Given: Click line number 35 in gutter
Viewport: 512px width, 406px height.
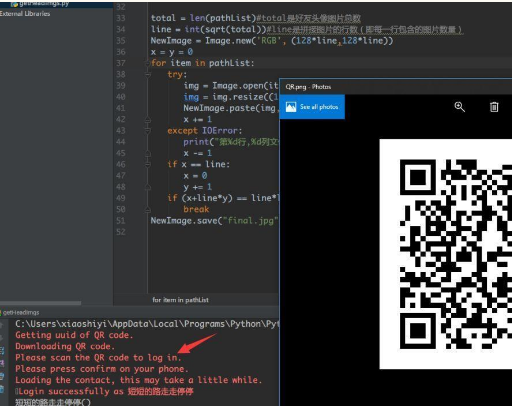Looking at the screenshot, I should [121, 41].
